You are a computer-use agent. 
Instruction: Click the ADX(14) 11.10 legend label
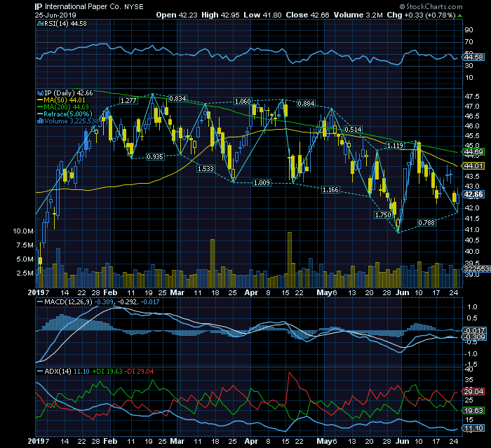click(64, 372)
